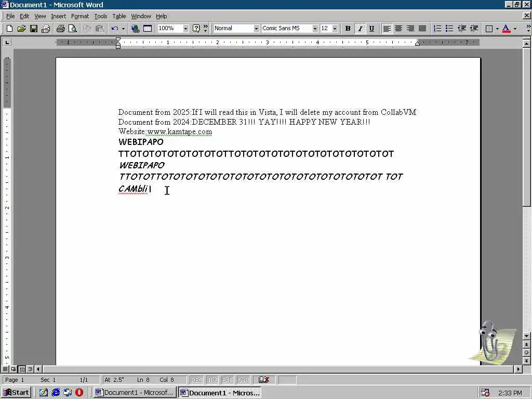
Task: Toggle Italic formatting off
Action: click(x=360, y=29)
